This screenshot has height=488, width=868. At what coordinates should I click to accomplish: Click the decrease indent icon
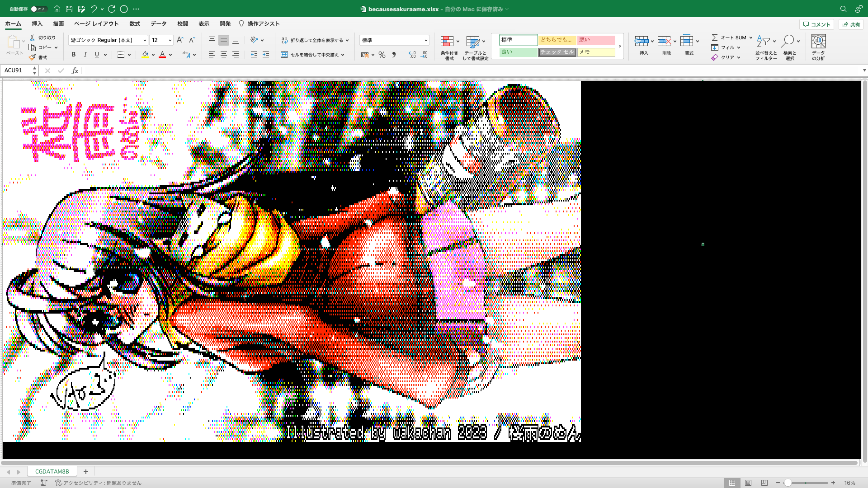pos(254,55)
